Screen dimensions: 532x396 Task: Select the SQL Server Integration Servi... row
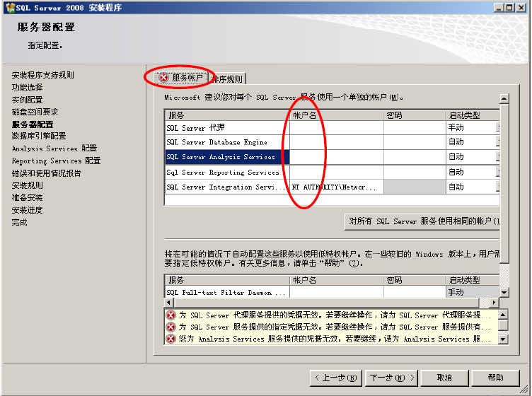pyautogui.click(x=227, y=187)
